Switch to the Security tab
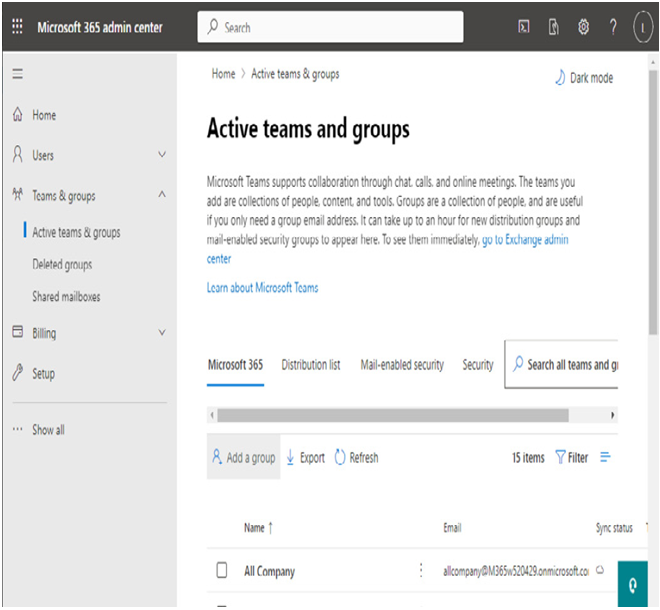Image resolution: width=660 pixels, height=610 pixels. (478, 365)
